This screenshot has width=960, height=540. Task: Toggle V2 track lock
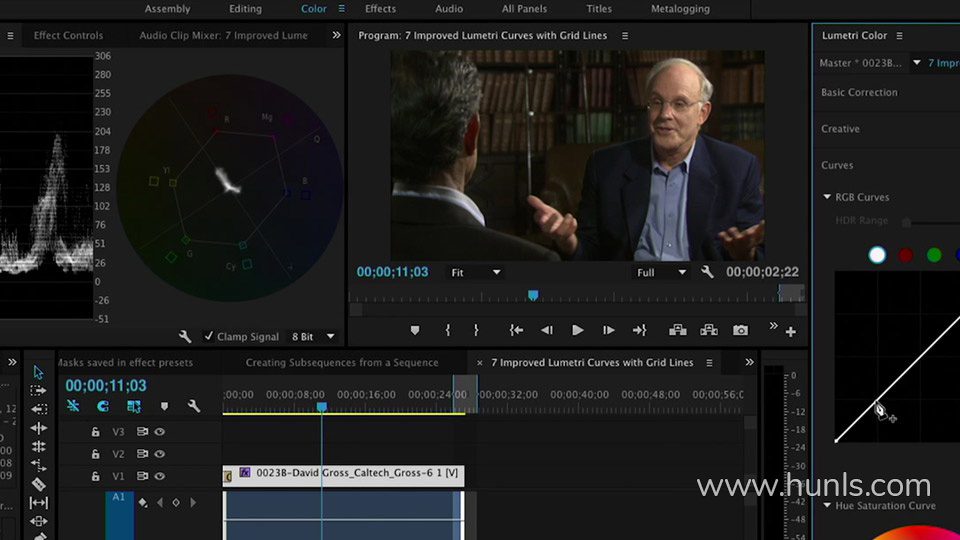(96, 454)
